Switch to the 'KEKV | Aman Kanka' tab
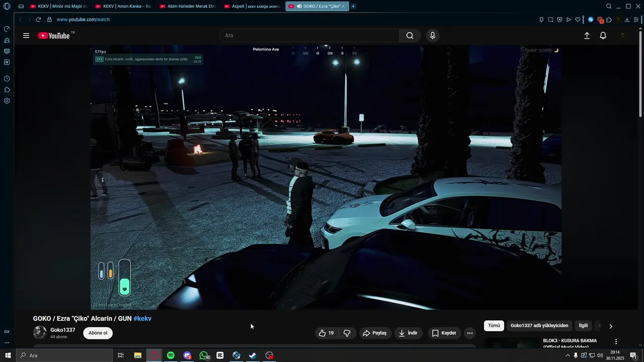Image resolution: width=644 pixels, height=362 pixels. [x=124, y=7]
